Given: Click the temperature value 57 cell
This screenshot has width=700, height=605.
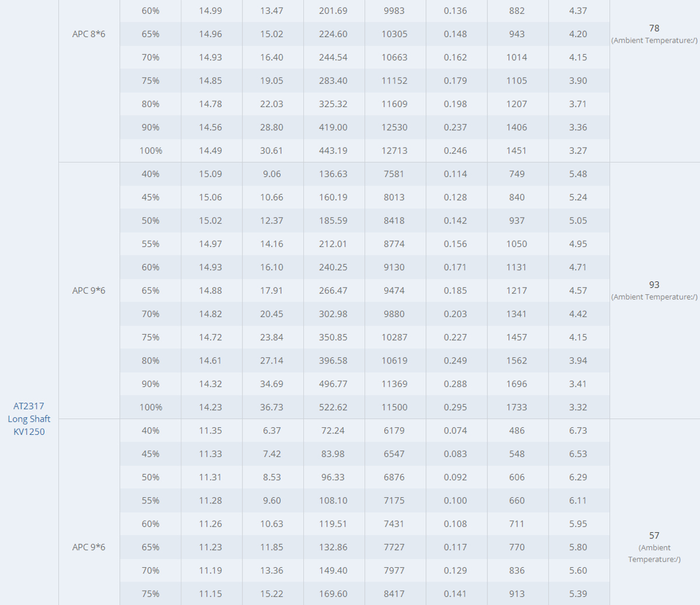Looking at the screenshot, I should click(654, 536).
